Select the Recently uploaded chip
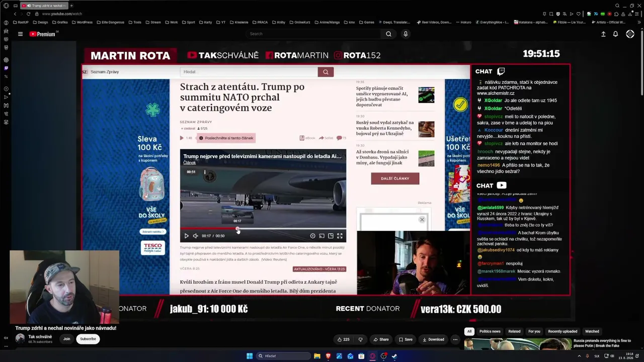Viewport: 644px width, 362px height. 562,331
